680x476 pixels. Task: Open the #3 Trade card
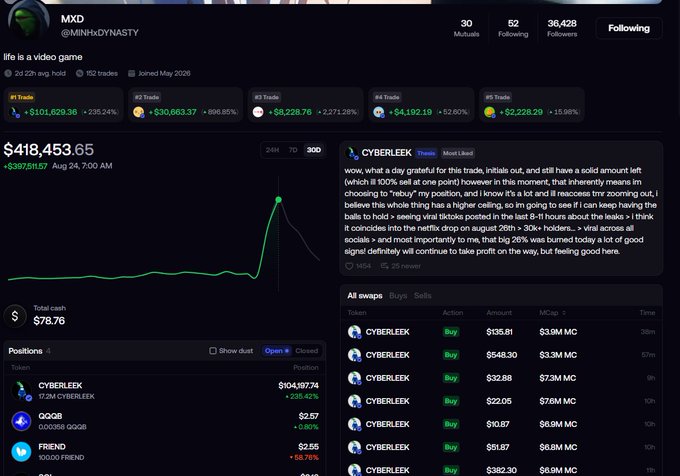coord(306,105)
